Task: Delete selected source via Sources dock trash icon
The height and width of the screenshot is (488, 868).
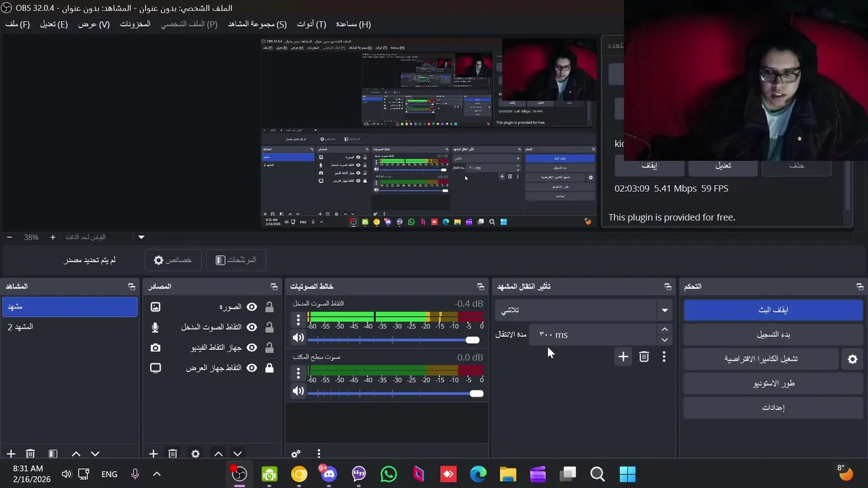Action: (172, 453)
